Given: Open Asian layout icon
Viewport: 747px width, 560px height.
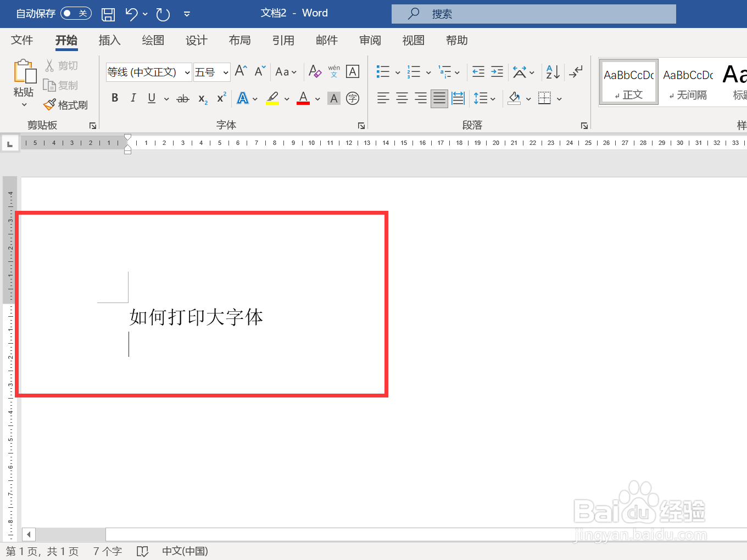Looking at the screenshot, I should click(520, 71).
